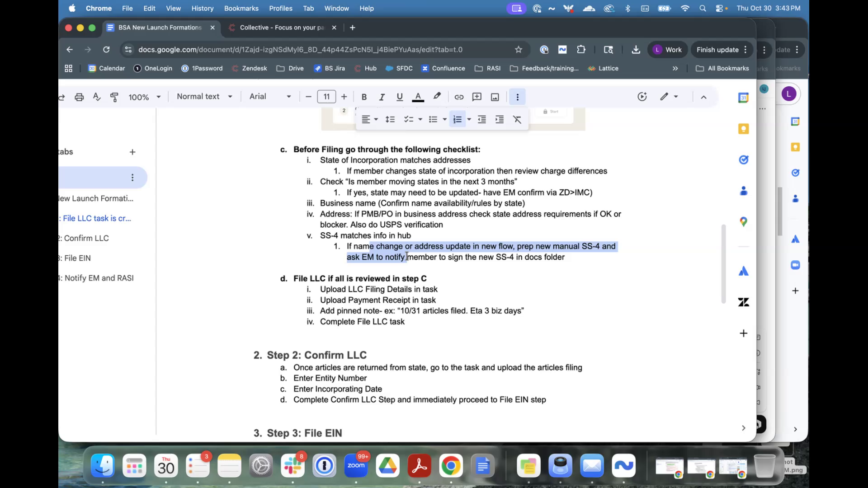Open the Confirm LLC document tab link

[86, 238]
